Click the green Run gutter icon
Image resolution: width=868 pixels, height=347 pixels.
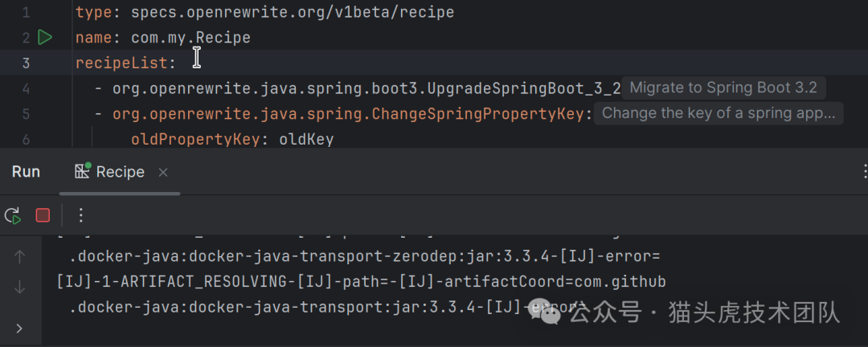click(x=45, y=37)
